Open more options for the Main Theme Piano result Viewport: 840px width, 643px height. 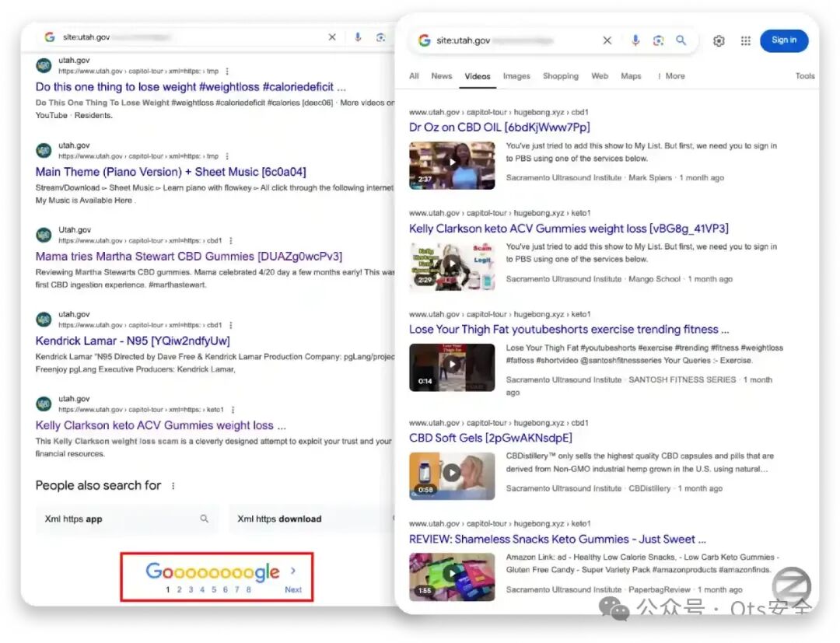227,156
